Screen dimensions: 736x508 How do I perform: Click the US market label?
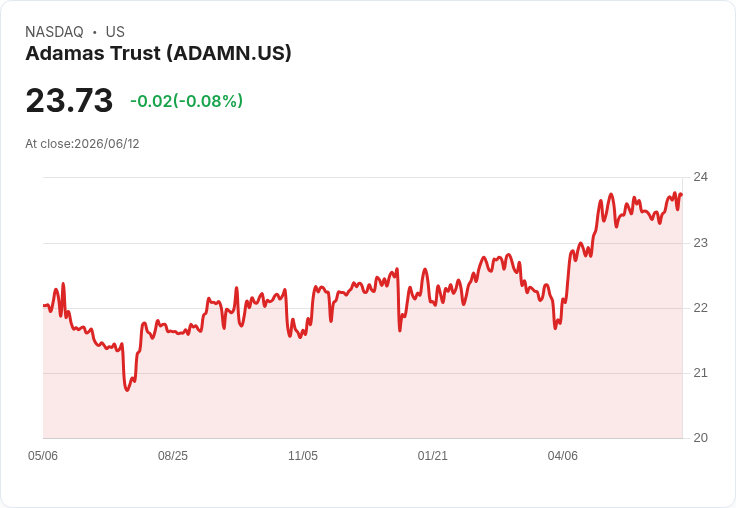tap(115, 32)
